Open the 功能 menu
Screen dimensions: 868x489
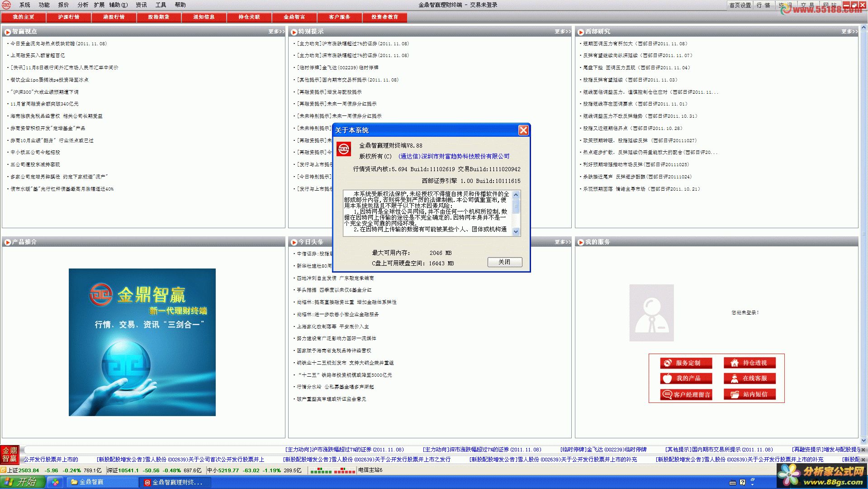[x=44, y=5]
